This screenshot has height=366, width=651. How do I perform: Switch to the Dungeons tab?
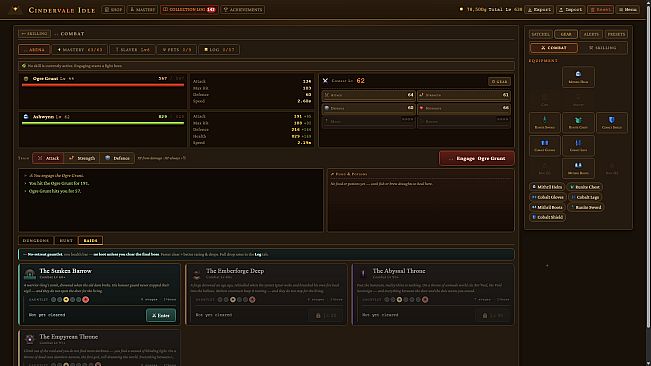36,240
